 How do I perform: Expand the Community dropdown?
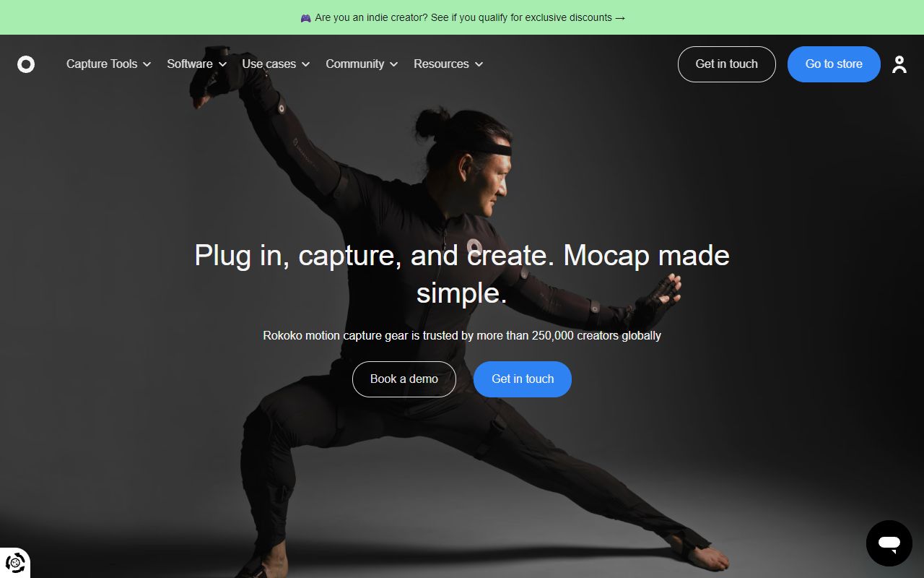click(x=362, y=64)
